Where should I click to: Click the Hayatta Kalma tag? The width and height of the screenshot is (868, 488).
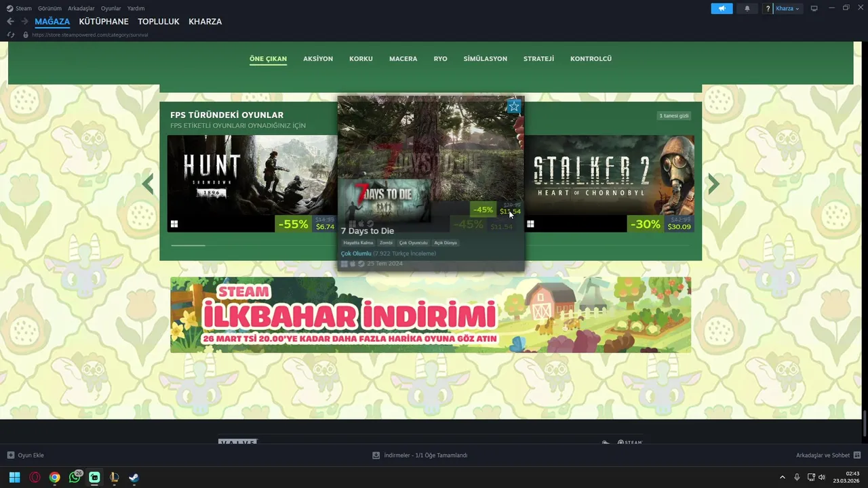[358, 243]
